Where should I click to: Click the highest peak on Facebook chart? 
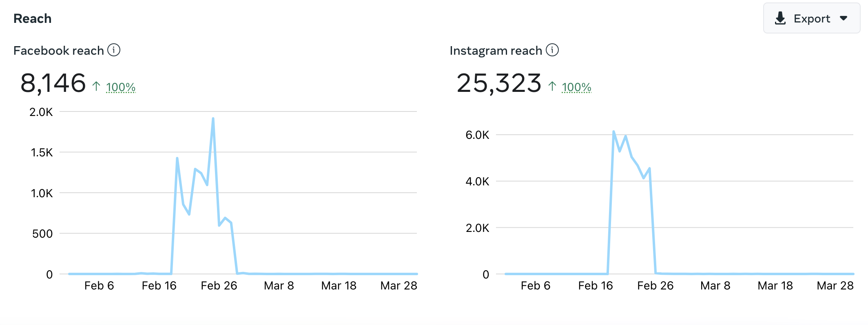click(213, 119)
